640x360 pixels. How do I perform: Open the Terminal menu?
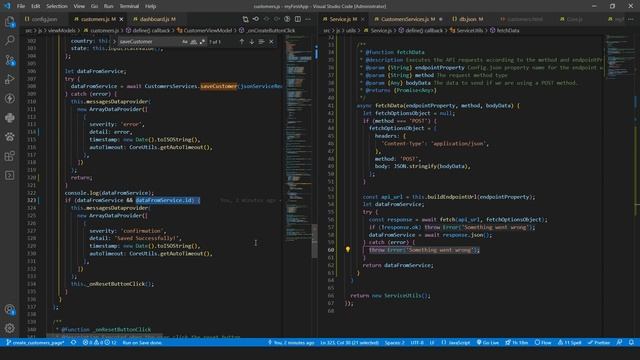(x=129, y=6)
